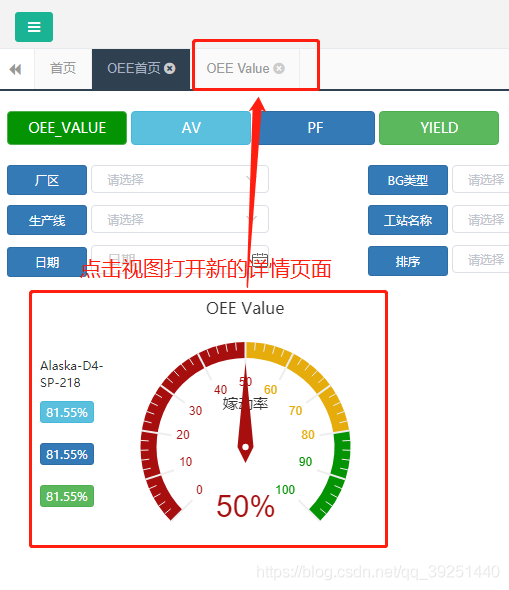Open the 排序 dropdown

tap(481, 259)
